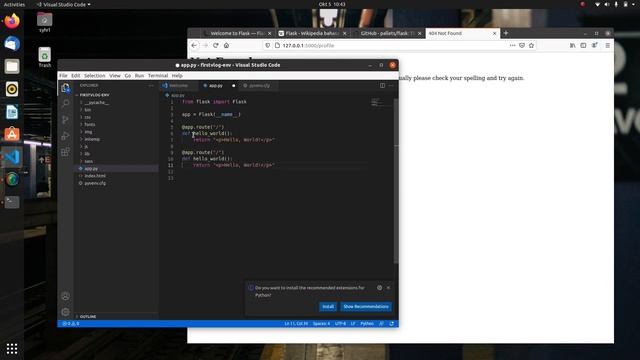The width and height of the screenshot is (640, 360).
Task: Open the Trash desktop icon
Action: [44, 58]
